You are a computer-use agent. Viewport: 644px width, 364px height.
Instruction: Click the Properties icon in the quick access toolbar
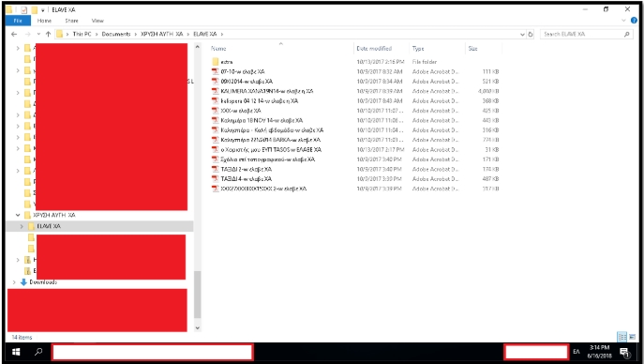(x=23, y=10)
